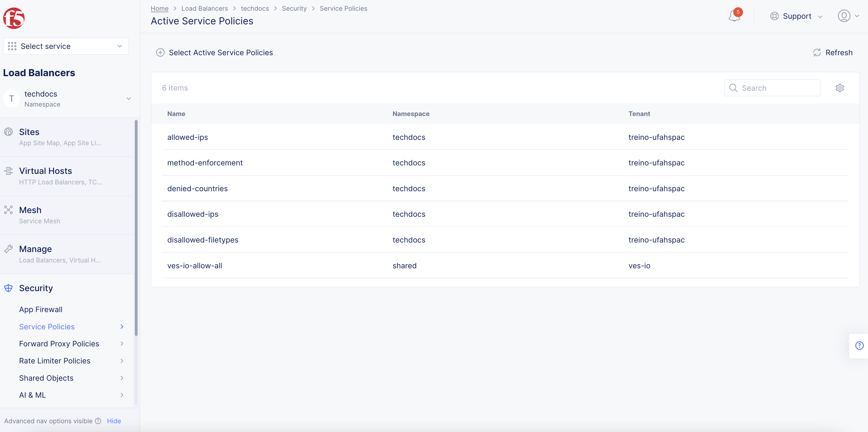Click the F5 logo icon
Viewport: 868px width, 432px height.
tap(14, 18)
